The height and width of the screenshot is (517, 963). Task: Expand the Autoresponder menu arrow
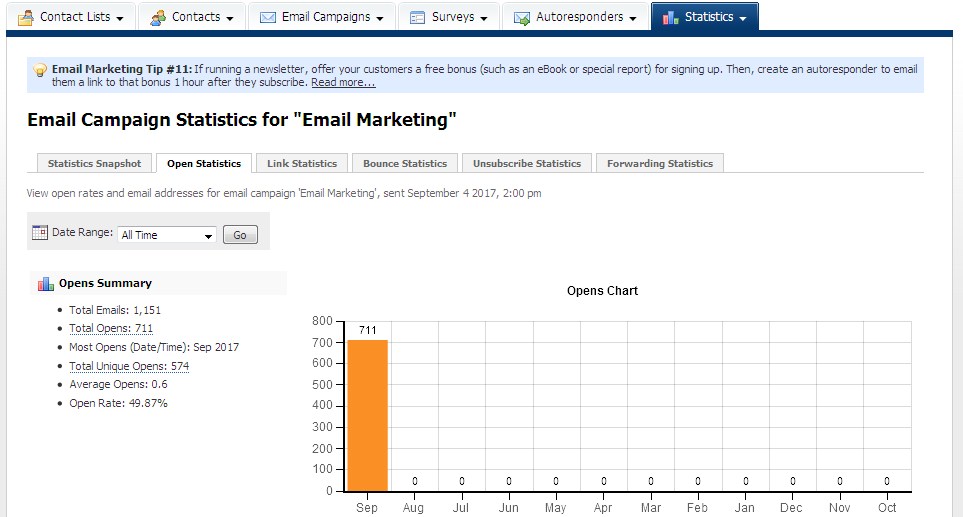[633, 18]
